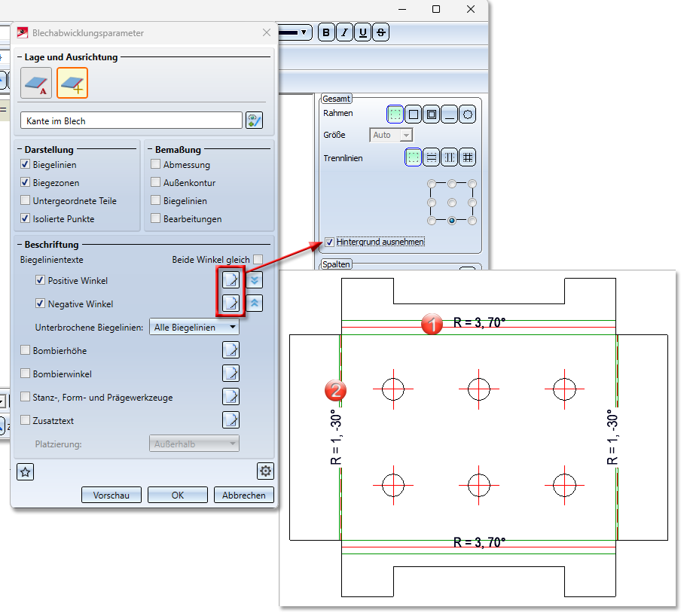Collapse Bemaßung section
687x616 pixels.
tap(150, 149)
